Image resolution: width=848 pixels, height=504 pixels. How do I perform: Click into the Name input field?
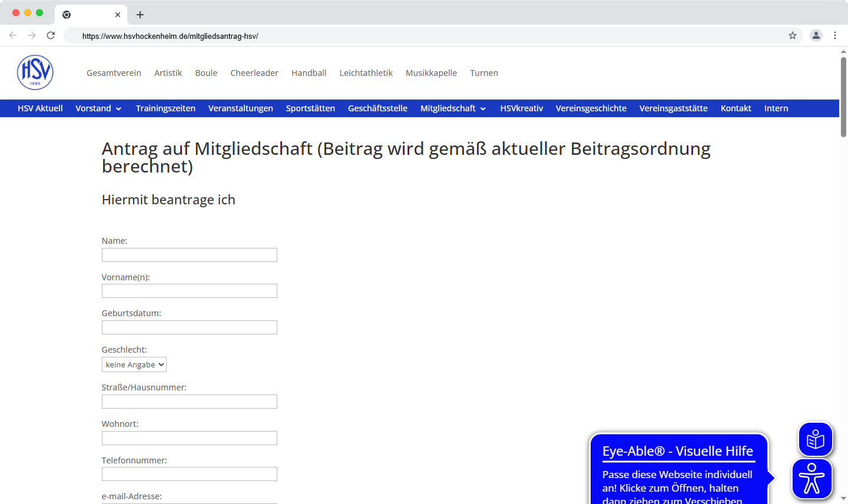tap(189, 254)
